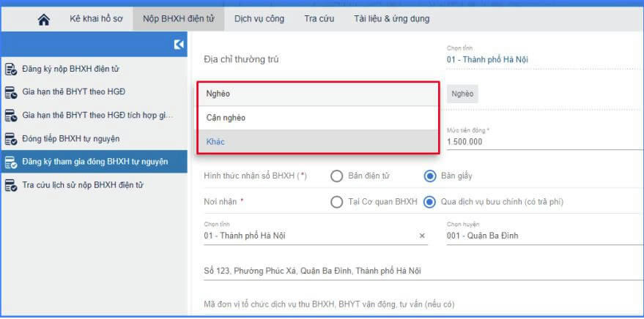Click the Hình thức nhận sổ BHXH label
The height and width of the screenshot is (319, 644).
[256, 176]
